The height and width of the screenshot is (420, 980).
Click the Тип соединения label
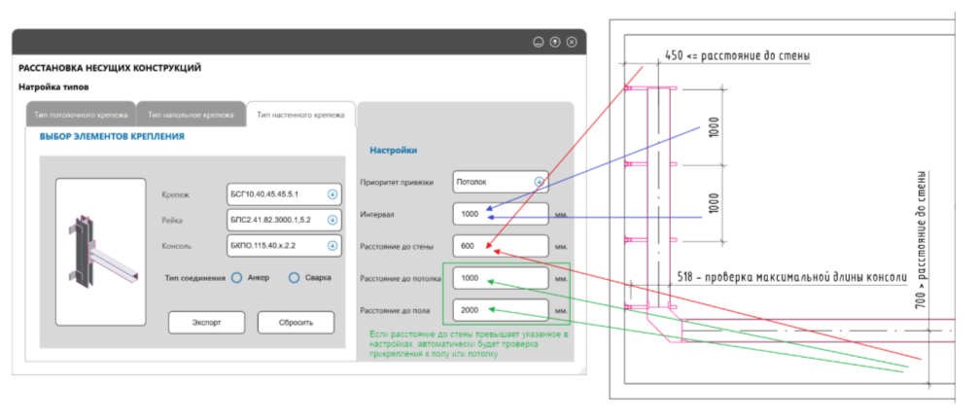(195, 278)
